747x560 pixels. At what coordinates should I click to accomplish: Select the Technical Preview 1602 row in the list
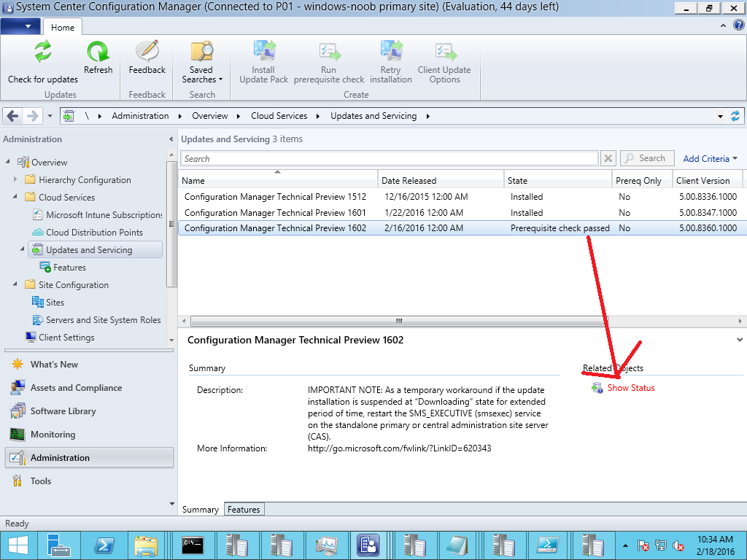point(460,228)
